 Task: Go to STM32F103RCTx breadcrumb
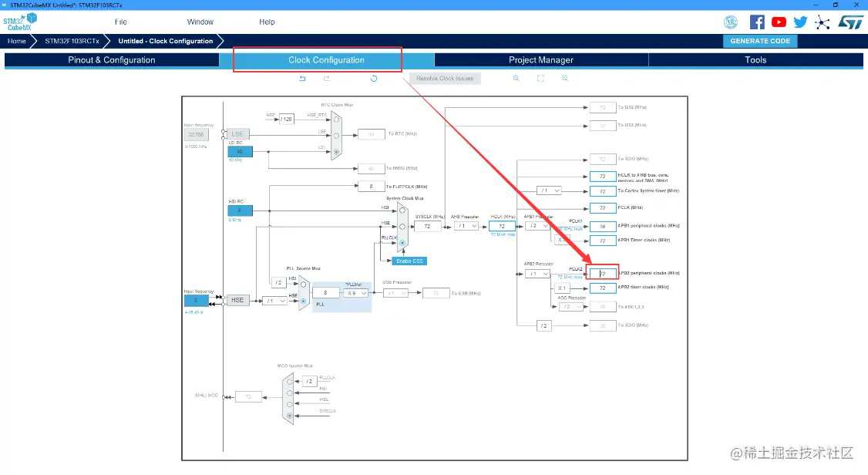(72, 41)
